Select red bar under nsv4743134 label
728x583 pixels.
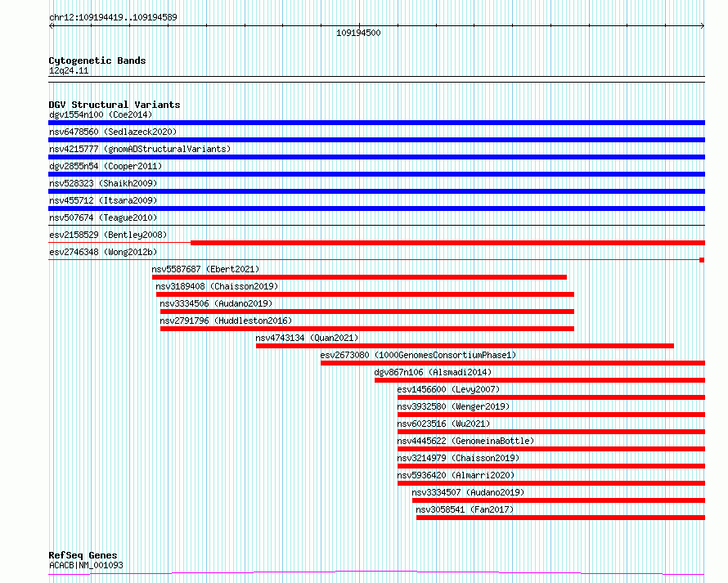click(465, 346)
